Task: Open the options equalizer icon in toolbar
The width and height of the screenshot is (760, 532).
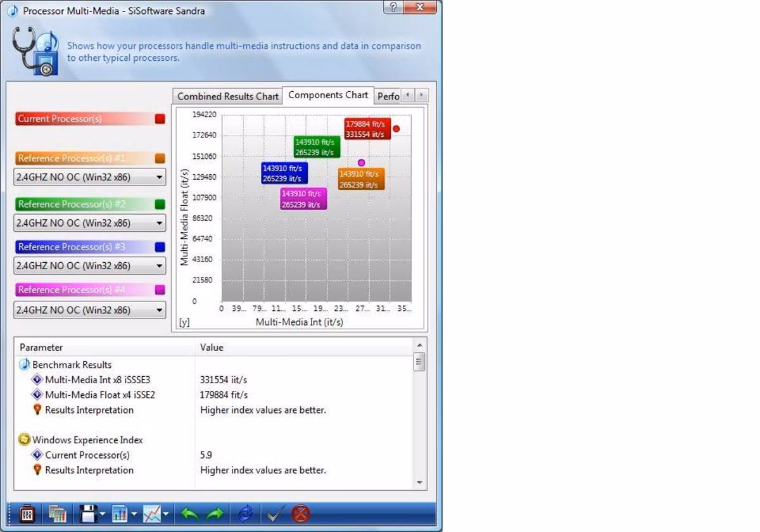Action: pyautogui.click(x=27, y=514)
